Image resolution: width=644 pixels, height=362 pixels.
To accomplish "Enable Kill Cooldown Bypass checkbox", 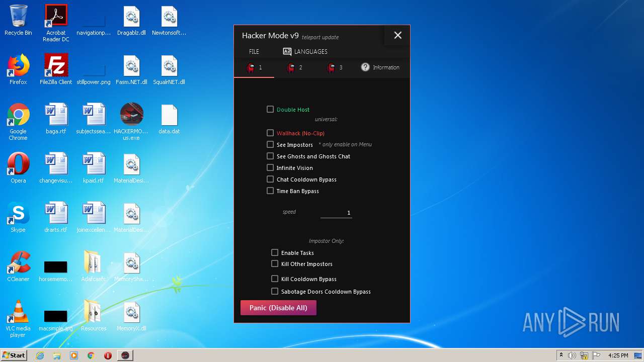I will point(275,279).
